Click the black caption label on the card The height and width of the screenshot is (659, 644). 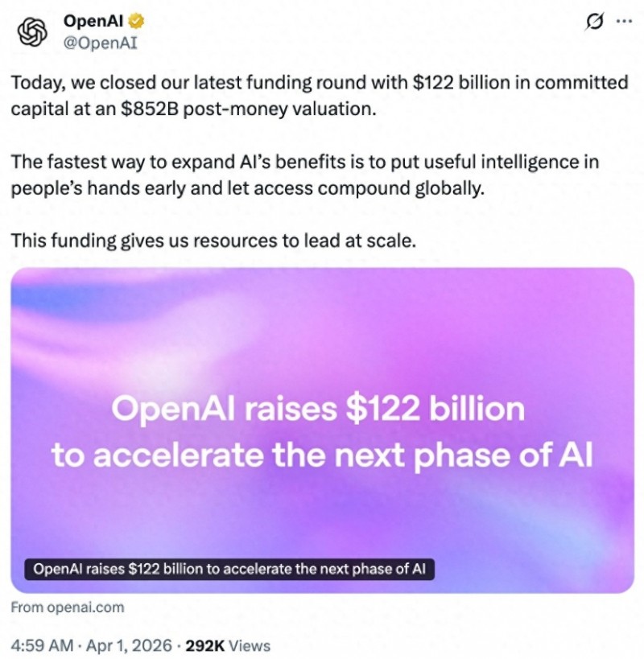click(229, 570)
